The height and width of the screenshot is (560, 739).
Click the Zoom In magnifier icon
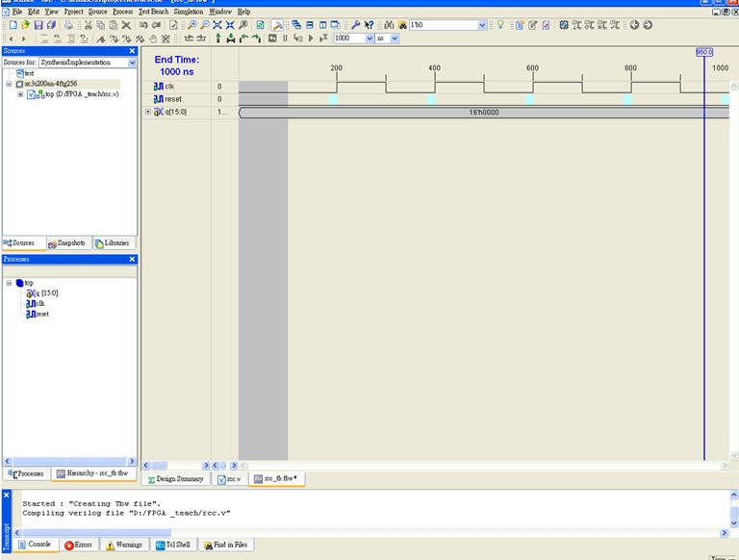(192, 25)
